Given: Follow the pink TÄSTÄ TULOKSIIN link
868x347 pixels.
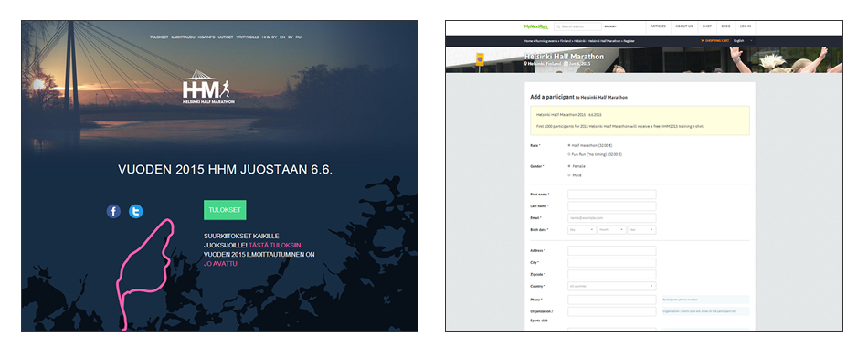Looking at the screenshot, I should (275, 245).
